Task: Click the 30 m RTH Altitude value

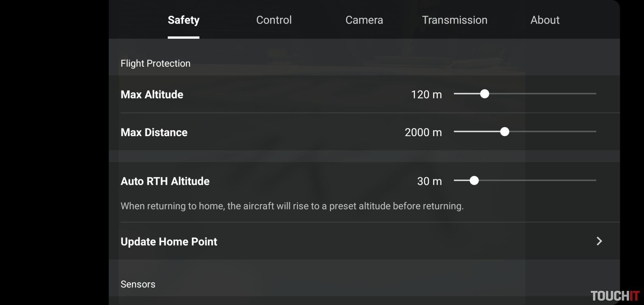Action: (x=429, y=181)
